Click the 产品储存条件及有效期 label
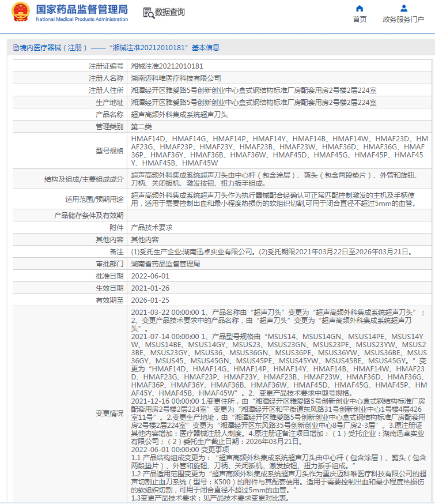The width and height of the screenshot is (435, 504). (89, 216)
